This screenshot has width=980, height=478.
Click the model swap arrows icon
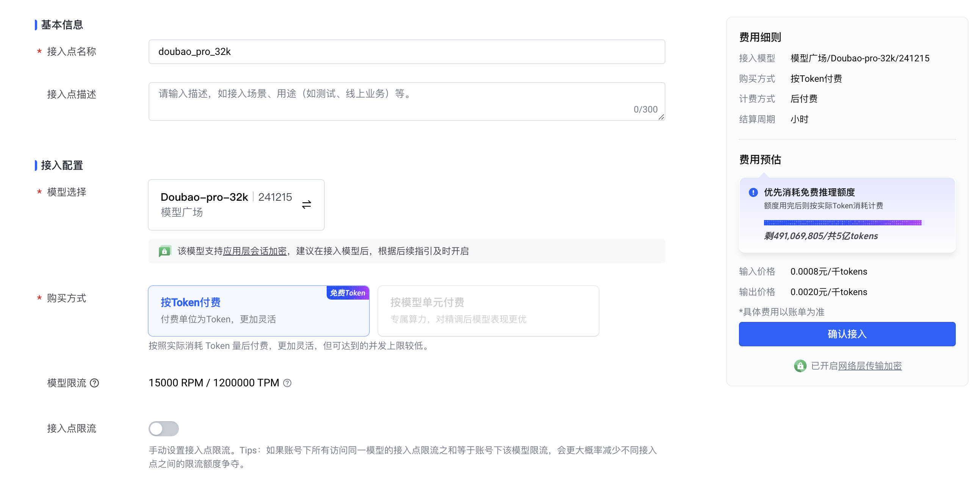click(x=306, y=205)
